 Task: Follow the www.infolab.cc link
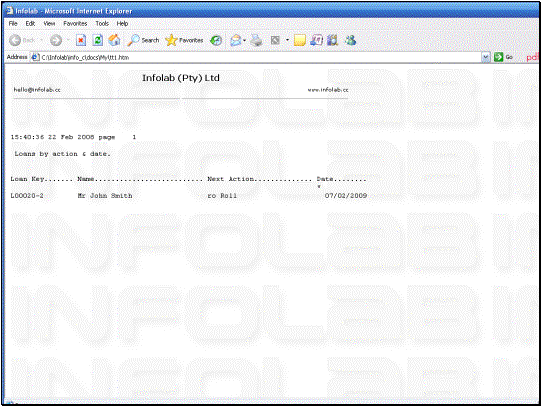click(328, 90)
